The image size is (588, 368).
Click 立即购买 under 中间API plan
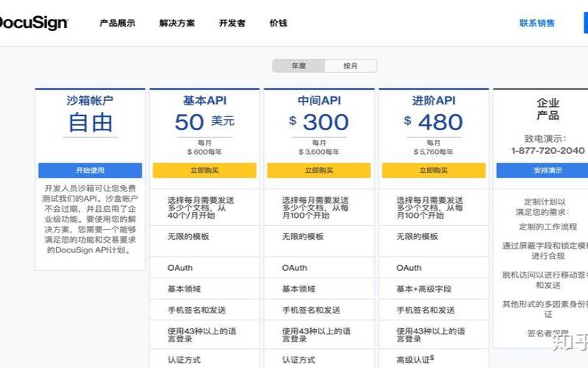[x=319, y=170]
